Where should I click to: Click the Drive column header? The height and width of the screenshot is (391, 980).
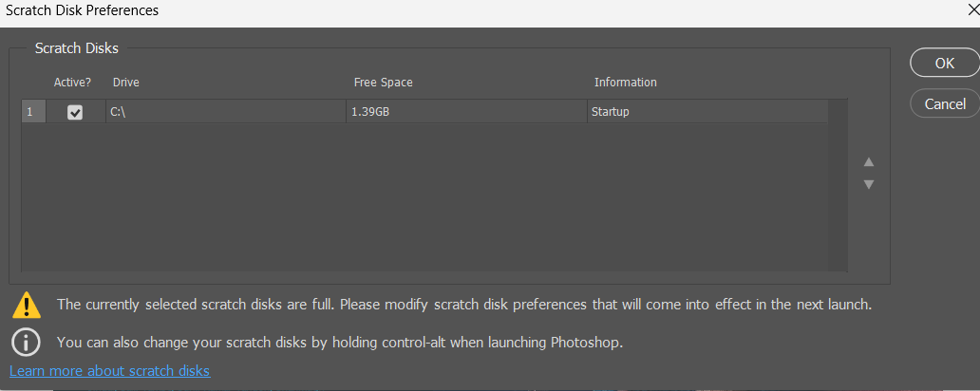(125, 83)
